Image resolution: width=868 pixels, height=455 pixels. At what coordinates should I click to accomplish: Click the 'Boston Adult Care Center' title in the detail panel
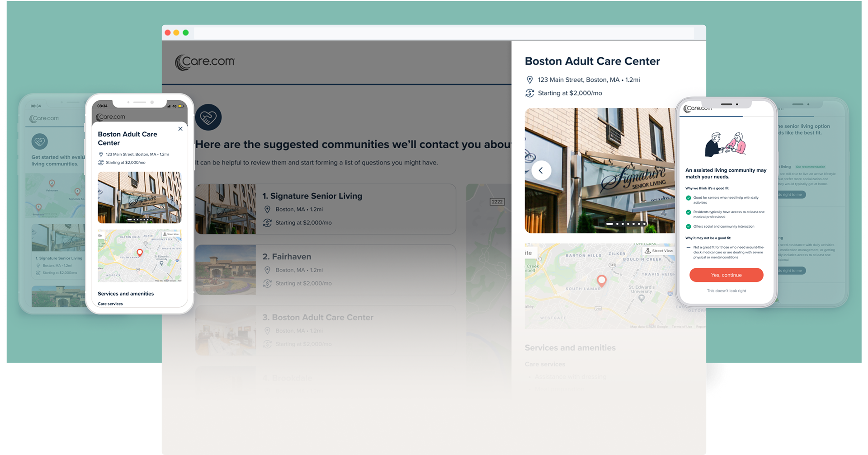tap(592, 61)
